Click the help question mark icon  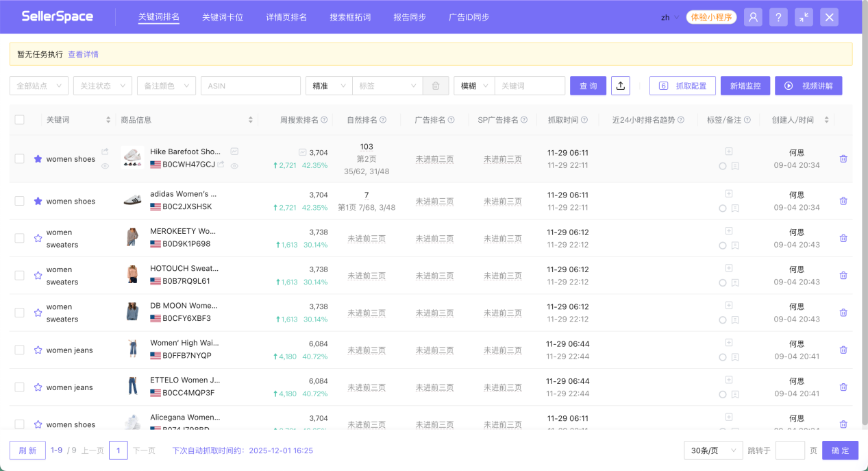[778, 16]
